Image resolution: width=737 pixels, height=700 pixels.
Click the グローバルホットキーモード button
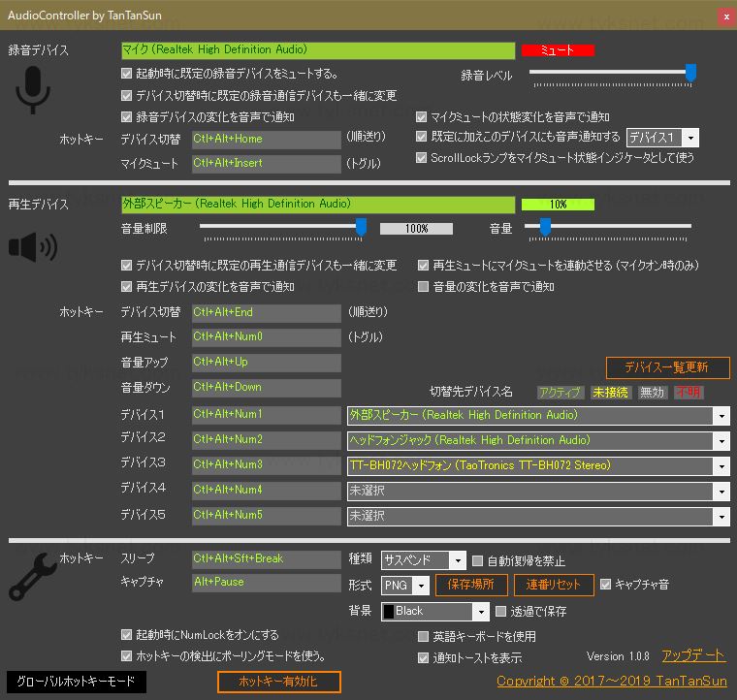click(x=77, y=683)
